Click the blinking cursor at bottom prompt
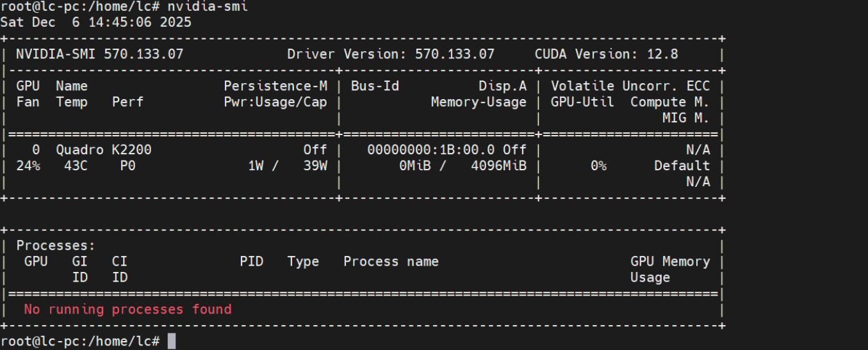868x350 pixels. [x=172, y=341]
